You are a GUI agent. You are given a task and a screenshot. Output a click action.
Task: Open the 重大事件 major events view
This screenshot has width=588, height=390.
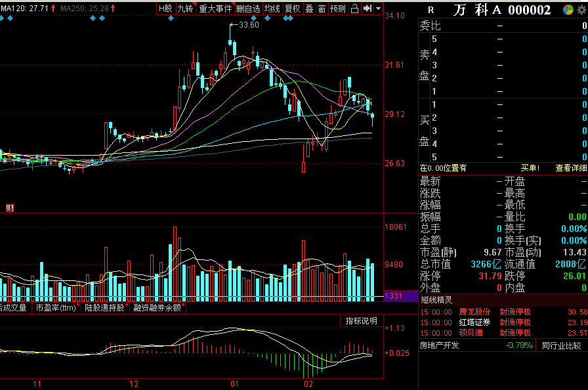pos(215,9)
